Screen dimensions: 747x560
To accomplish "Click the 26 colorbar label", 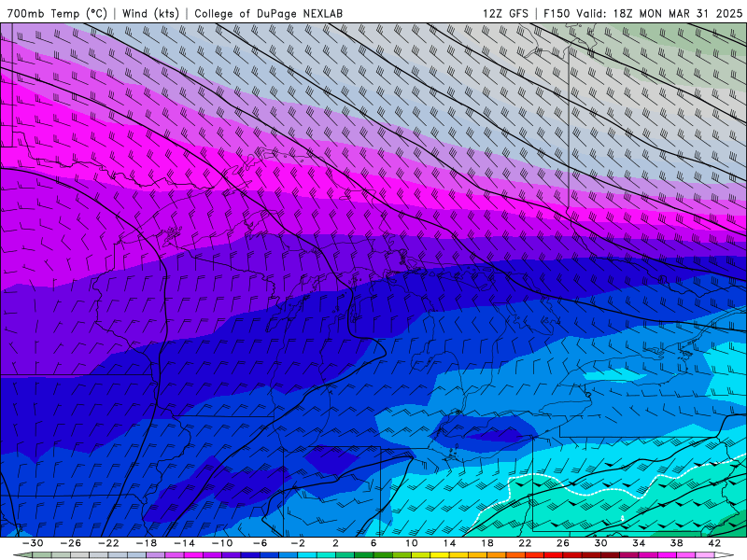I will (x=563, y=543).
